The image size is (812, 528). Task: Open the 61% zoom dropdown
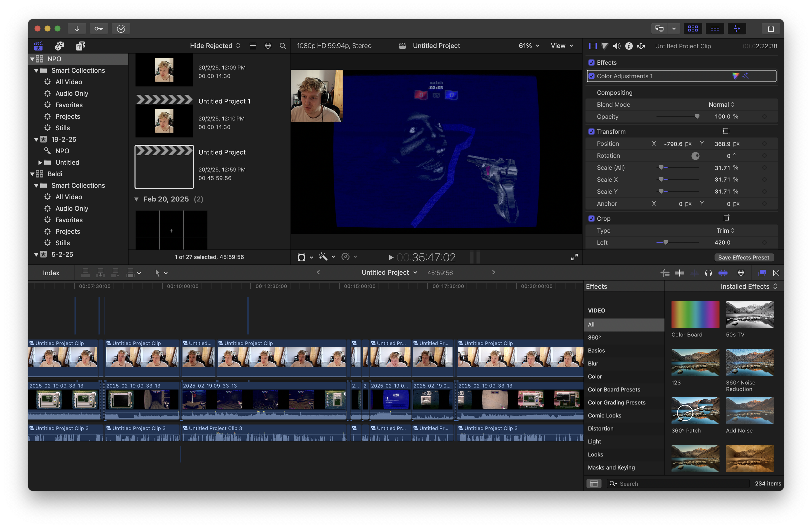529,46
